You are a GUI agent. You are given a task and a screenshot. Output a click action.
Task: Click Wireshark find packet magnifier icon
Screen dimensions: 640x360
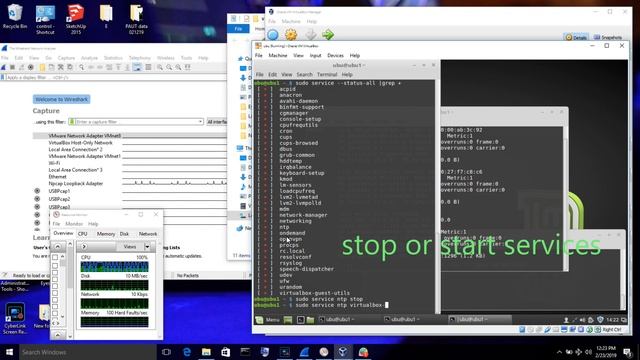82,67
